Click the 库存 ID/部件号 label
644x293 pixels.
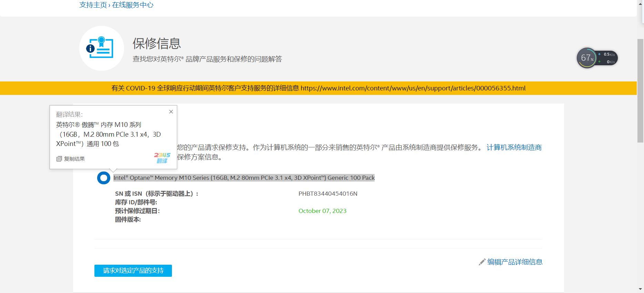(x=136, y=202)
